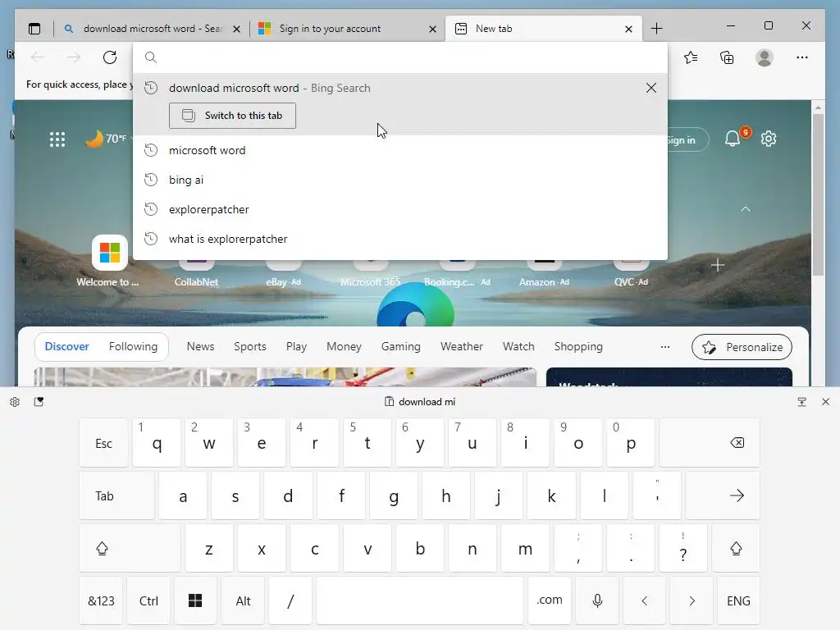Viewport: 840px width, 630px height.
Task: Open the app launcher grid icon
Action: (x=57, y=139)
